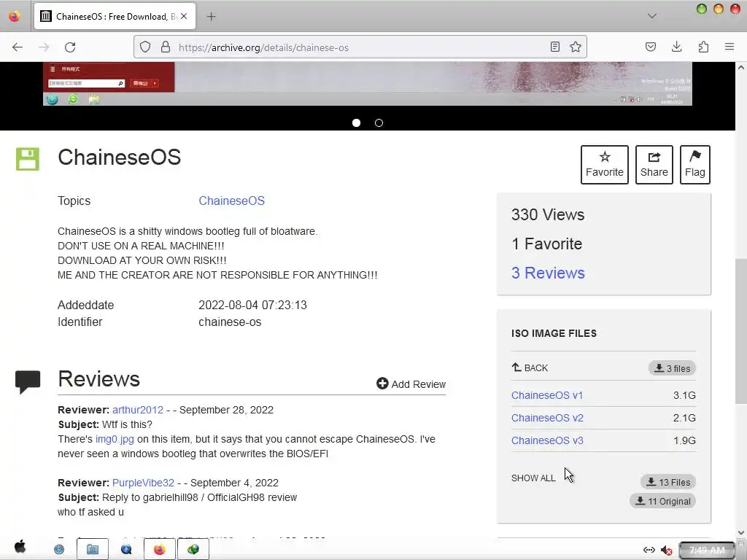Open the tracking protection shield icon
Screen dimensions: 747x560
point(145,47)
